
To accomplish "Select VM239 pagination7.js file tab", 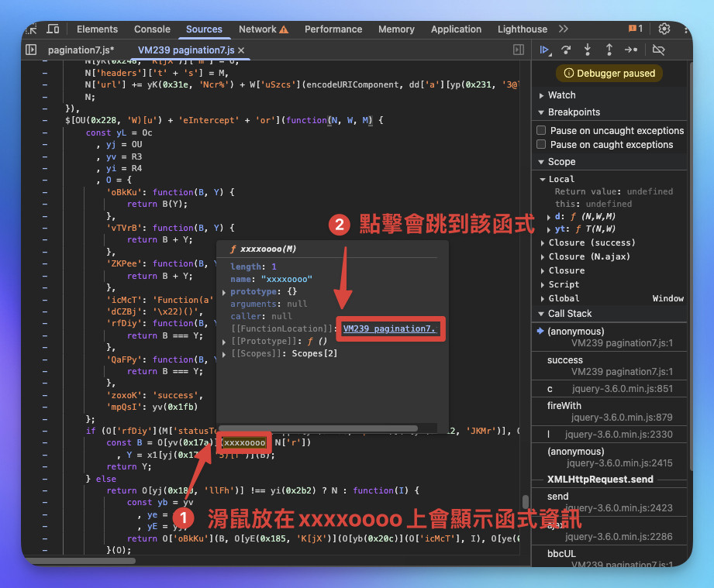I will pos(186,50).
